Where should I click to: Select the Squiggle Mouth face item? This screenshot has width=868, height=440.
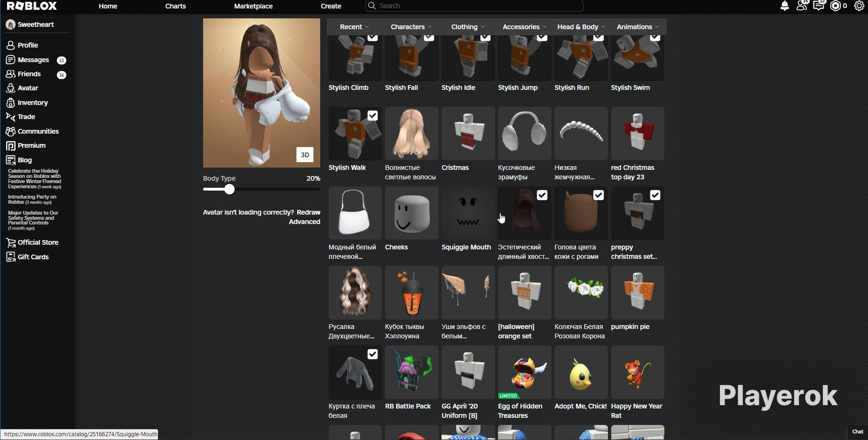(468, 213)
